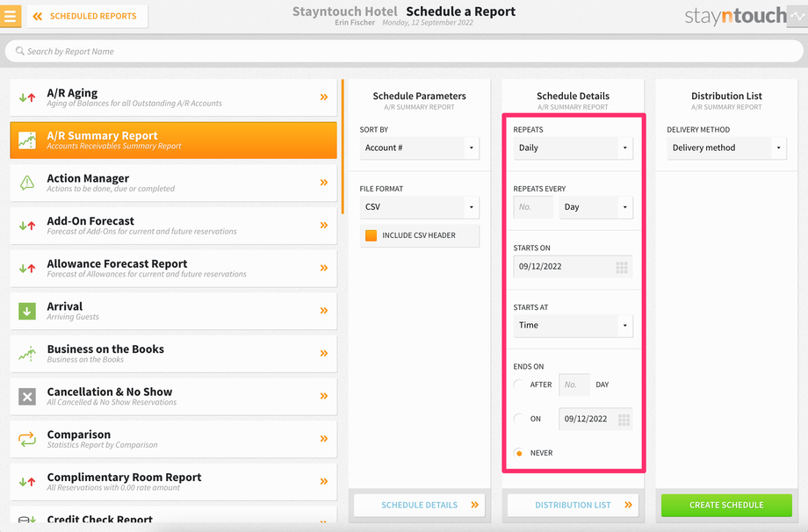
Task: Click the Allowance Forecast Report arrows icon
Action: coord(27,269)
